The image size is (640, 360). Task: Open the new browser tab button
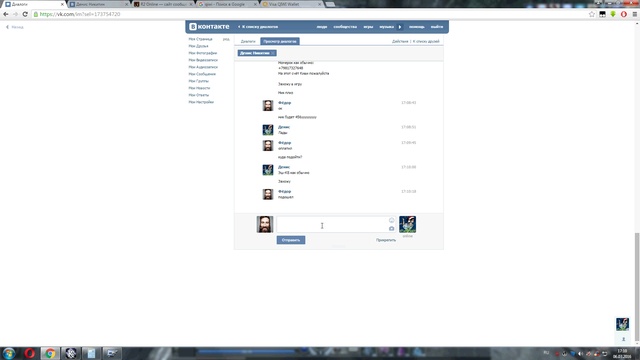coord(330,4)
